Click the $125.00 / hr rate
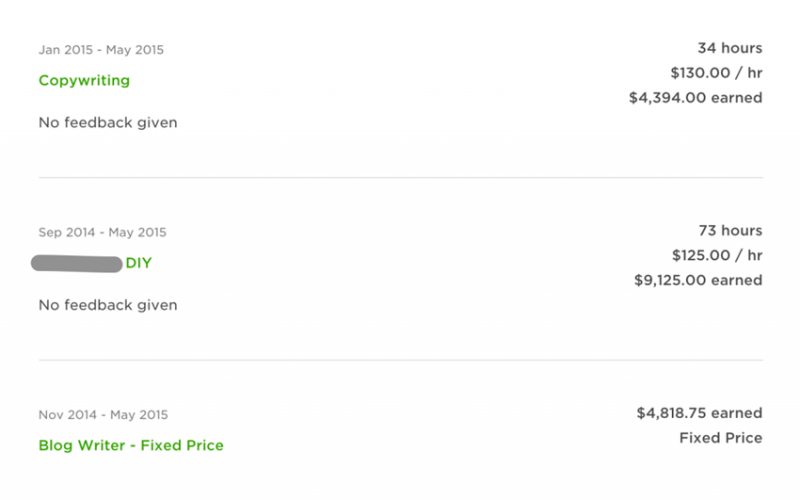 tap(716, 255)
